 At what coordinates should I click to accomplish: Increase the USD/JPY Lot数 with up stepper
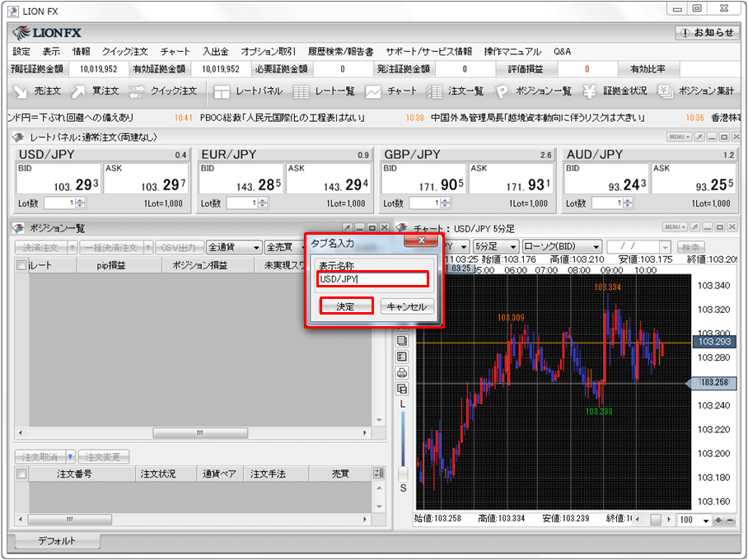(x=81, y=201)
